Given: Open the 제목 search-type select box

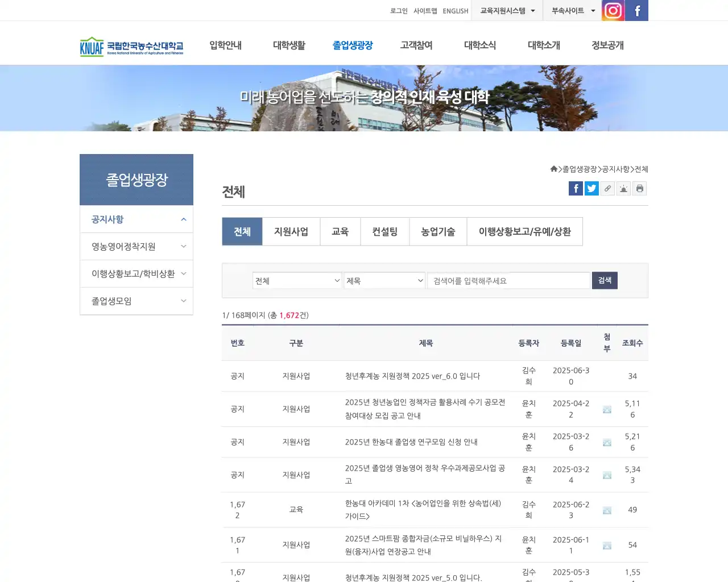Looking at the screenshot, I should point(384,281).
